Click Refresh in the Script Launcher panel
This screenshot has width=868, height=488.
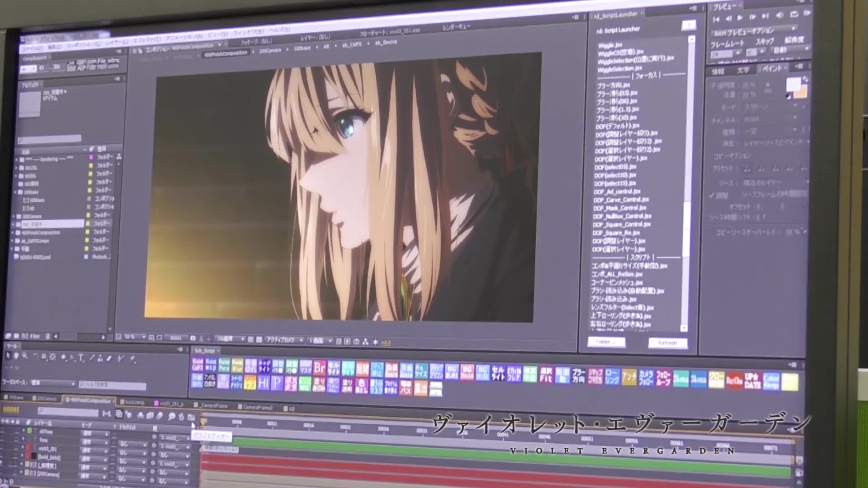tap(668, 342)
